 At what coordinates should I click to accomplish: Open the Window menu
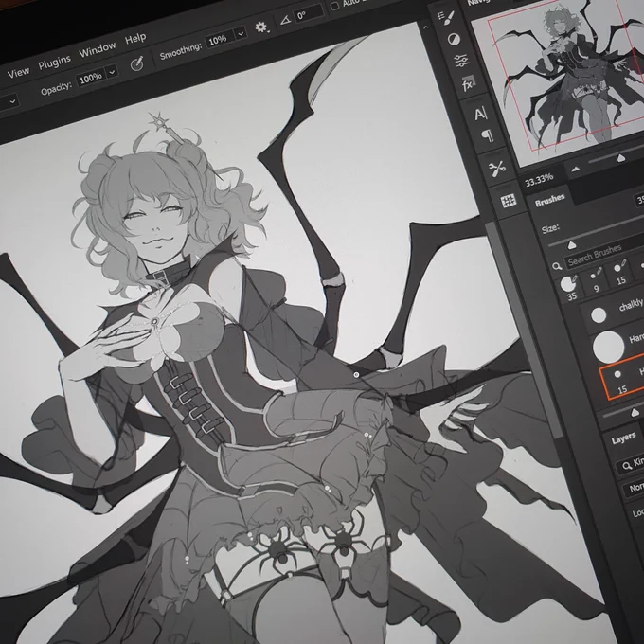(x=98, y=49)
